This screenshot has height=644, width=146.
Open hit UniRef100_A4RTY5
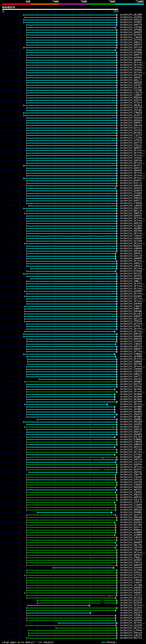pyautogui.click(x=131, y=25)
